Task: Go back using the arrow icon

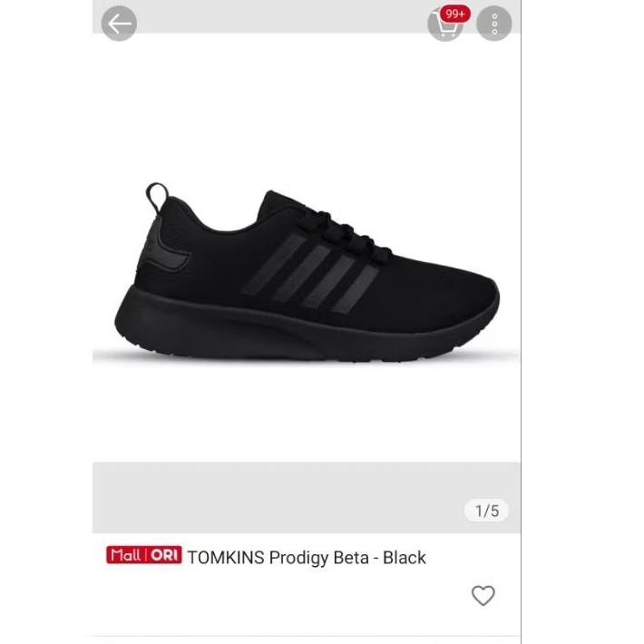Action: pyautogui.click(x=119, y=24)
